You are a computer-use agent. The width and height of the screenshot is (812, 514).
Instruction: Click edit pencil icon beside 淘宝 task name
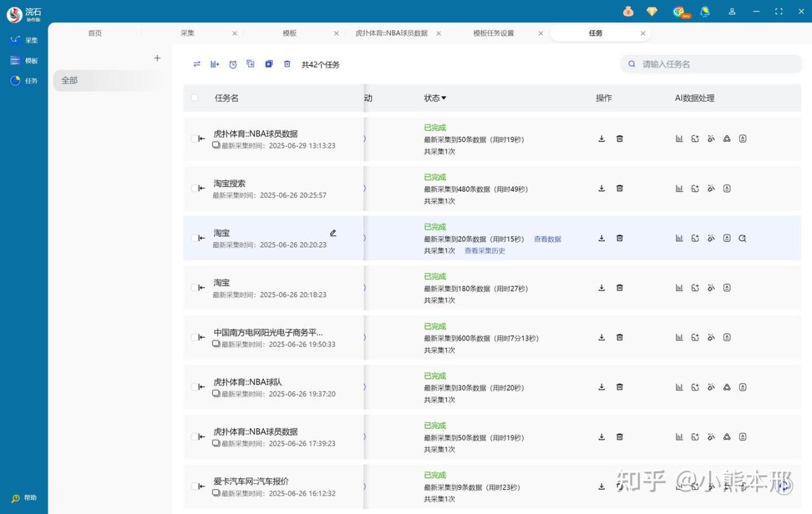pos(333,233)
